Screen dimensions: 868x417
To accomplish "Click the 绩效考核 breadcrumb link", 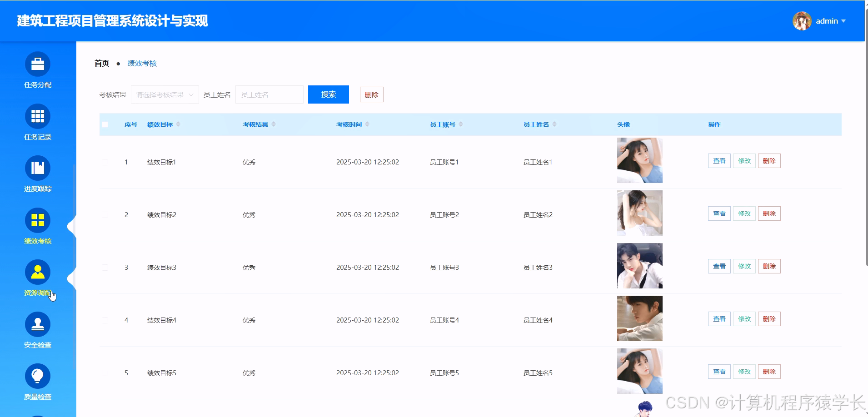I will click(142, 63).
